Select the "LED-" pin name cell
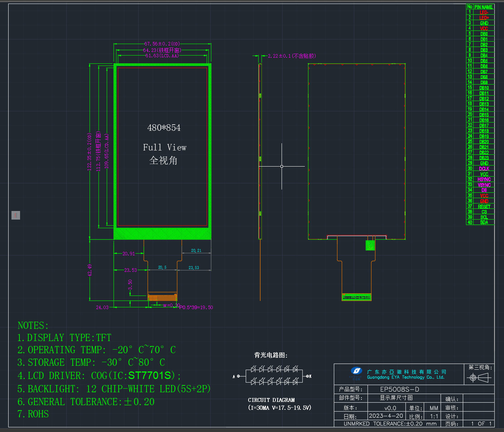 point(484,12)
